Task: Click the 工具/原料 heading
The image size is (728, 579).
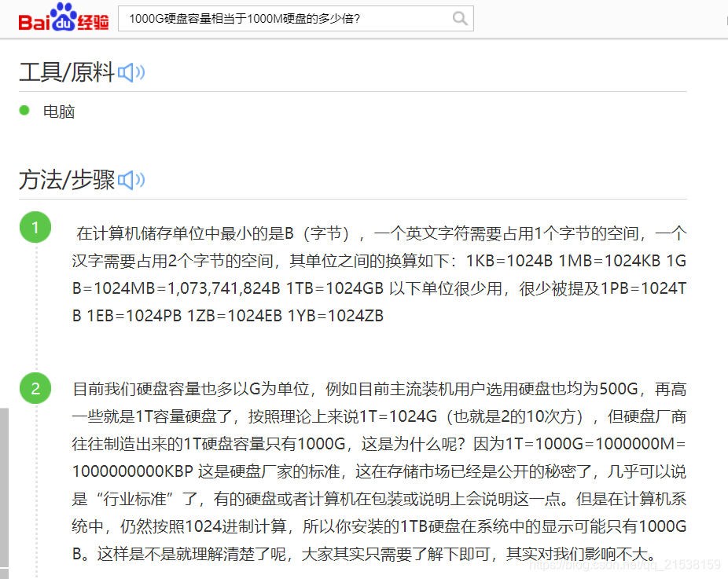Action: coord(67,72)
